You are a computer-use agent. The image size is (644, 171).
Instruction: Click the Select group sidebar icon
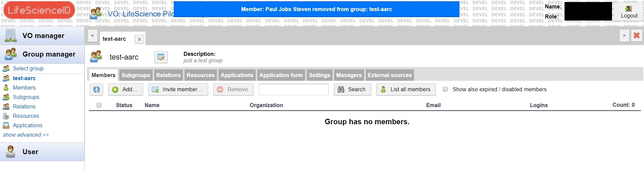6,69
